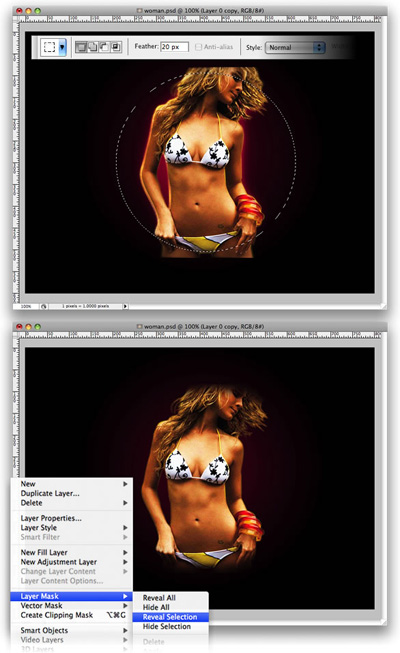Screen dimensions: 400x653
Task: Click the zoom percentage field in status bar
Action: (26, 306)
